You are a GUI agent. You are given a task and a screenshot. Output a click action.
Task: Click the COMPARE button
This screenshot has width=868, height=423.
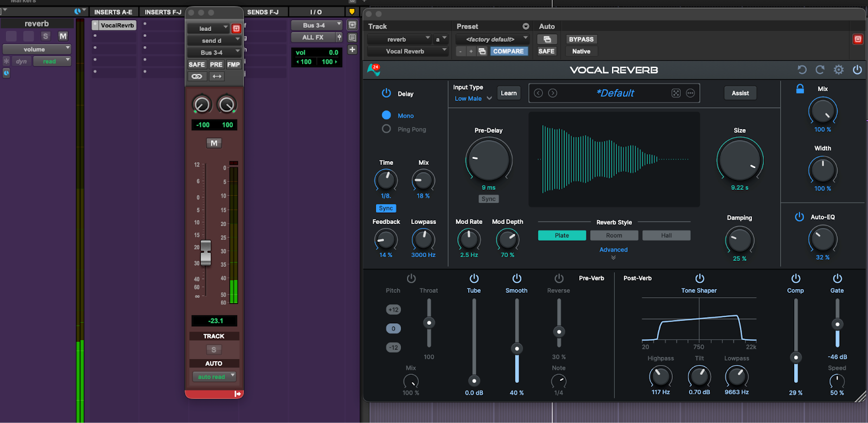click(509, 52)
